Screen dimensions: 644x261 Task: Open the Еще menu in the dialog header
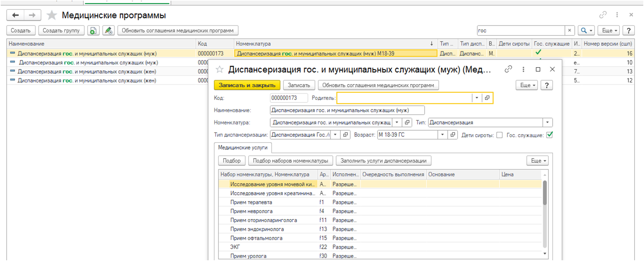pos(527,85)
